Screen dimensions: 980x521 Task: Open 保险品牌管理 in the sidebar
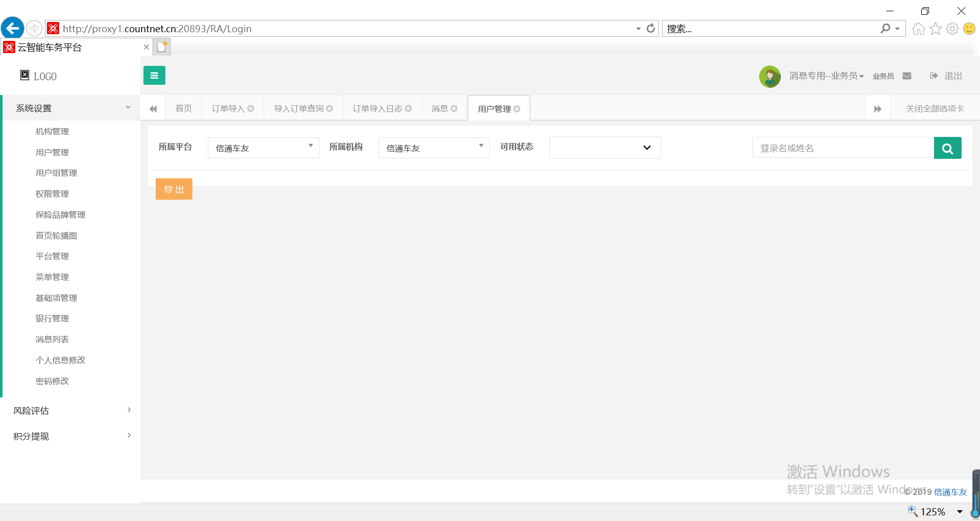click(x=60, y=215)
